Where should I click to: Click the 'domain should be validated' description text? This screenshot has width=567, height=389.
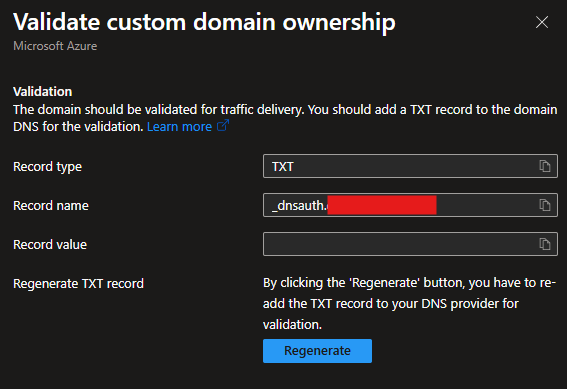point(285,118)
